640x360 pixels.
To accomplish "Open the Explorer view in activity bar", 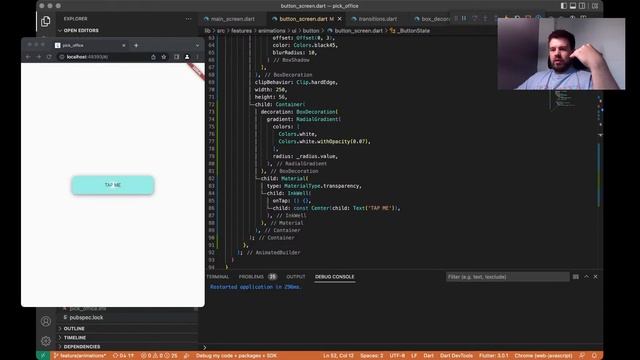I will pos(46,21).
